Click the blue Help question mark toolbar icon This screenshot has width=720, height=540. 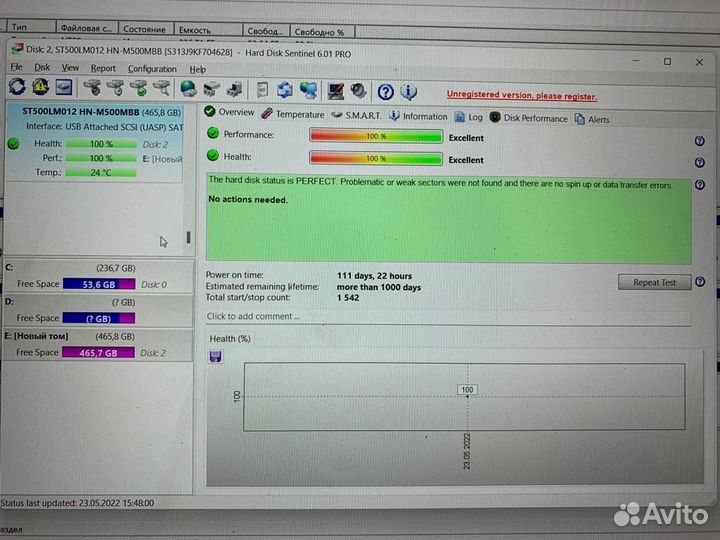386,91
